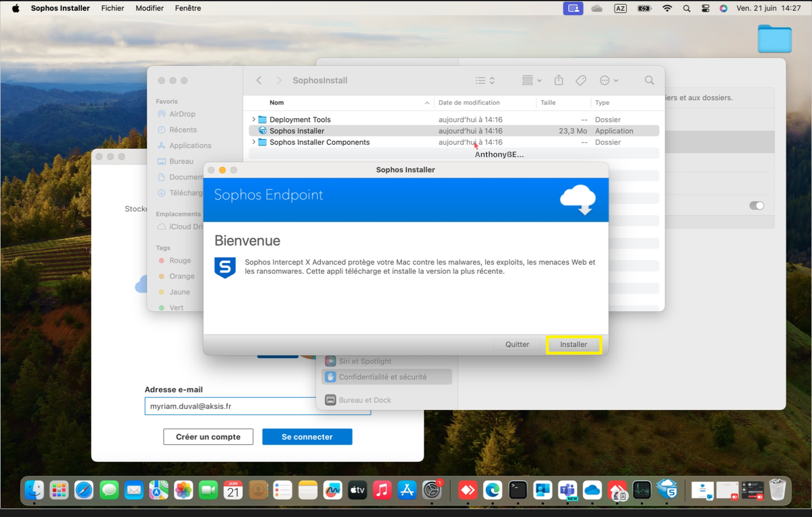
Task: Toggle the switch in the System Settings window
Action: pyautogui.click(x=757, y=206)
